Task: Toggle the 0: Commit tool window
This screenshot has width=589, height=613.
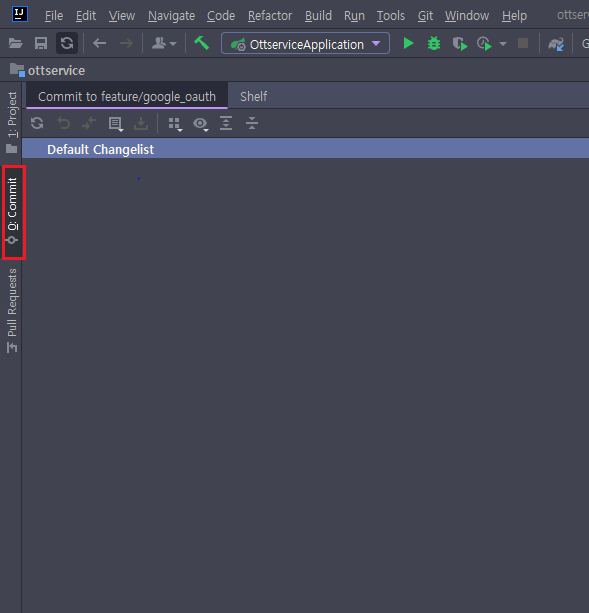Action: pos(13,212)
